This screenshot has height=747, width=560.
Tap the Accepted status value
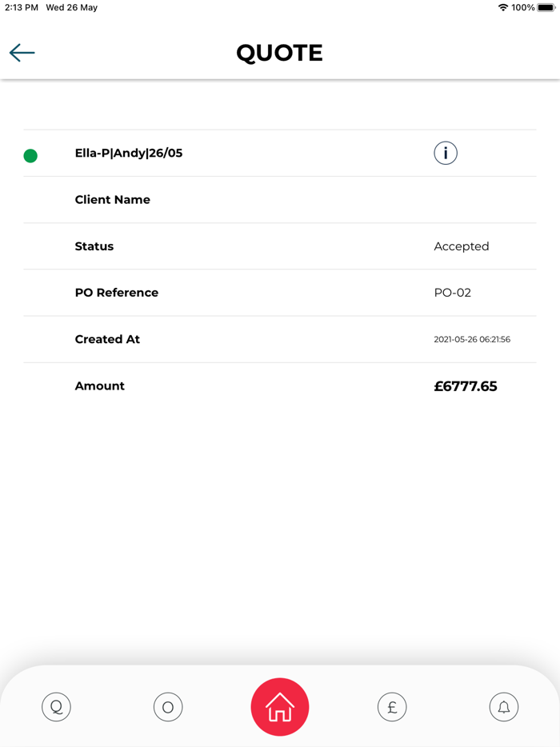coord(462,246)
